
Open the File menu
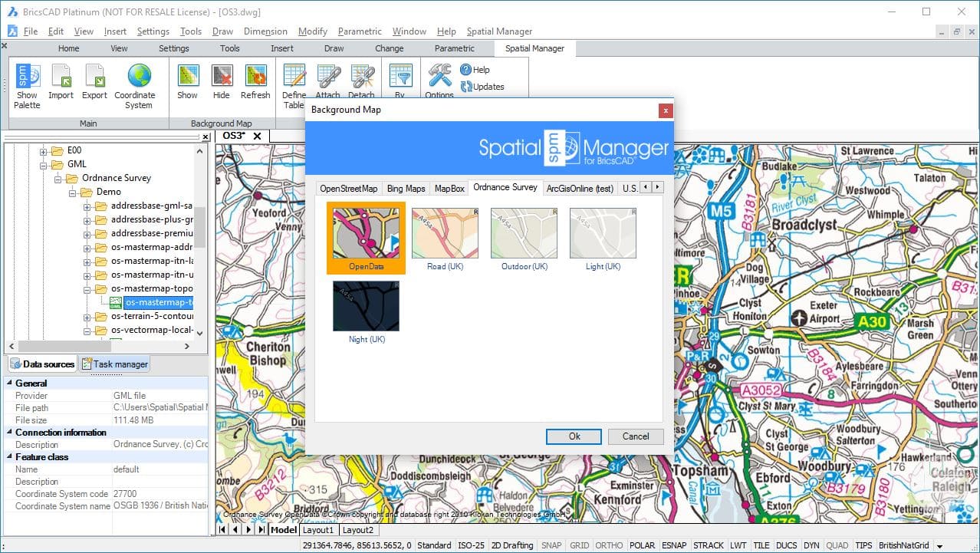tap(31, 31)
